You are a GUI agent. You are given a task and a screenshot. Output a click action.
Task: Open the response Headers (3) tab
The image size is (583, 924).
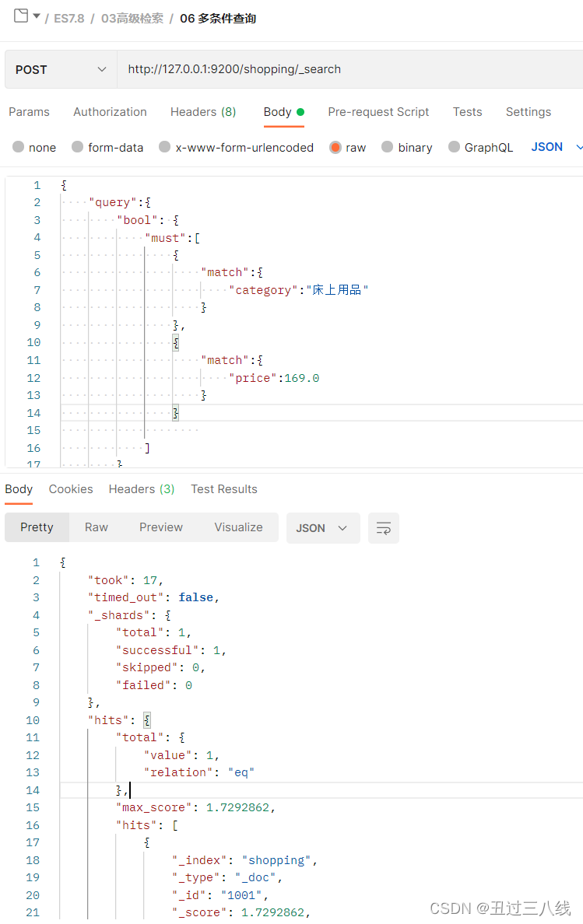(142, 489)
